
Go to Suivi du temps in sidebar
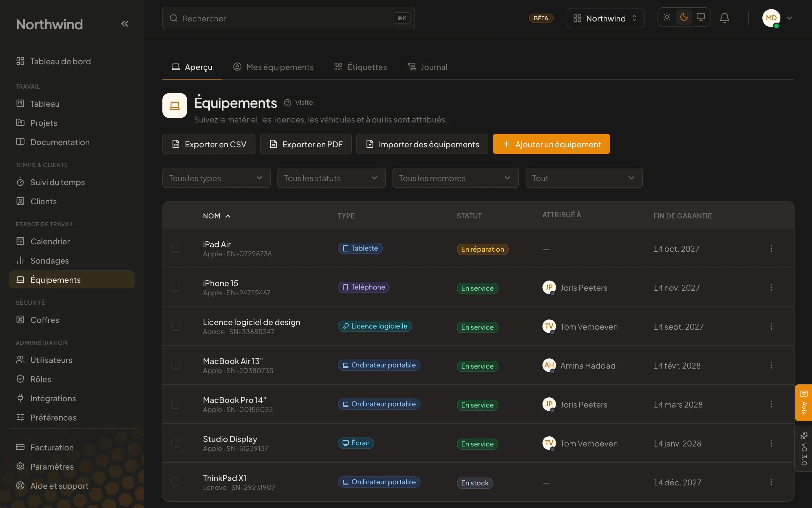72,182
